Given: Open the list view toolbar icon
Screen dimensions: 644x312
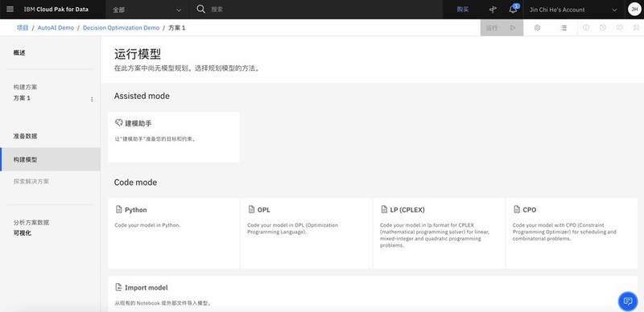Looking at the screenshot, I should click(x=563, y=28).
